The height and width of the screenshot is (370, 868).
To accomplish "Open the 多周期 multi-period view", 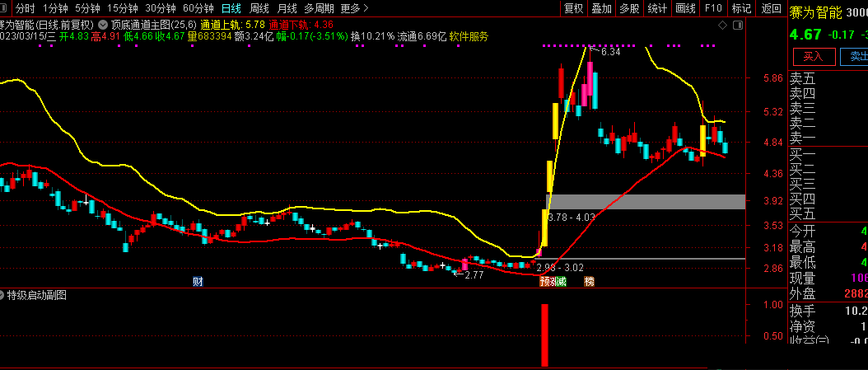I will tap(319, 8).
